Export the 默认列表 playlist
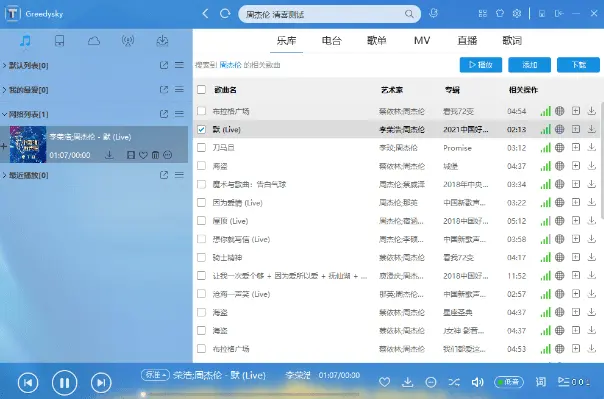The height and width of the screenshot is (399, 604). (x=164, y=65)
